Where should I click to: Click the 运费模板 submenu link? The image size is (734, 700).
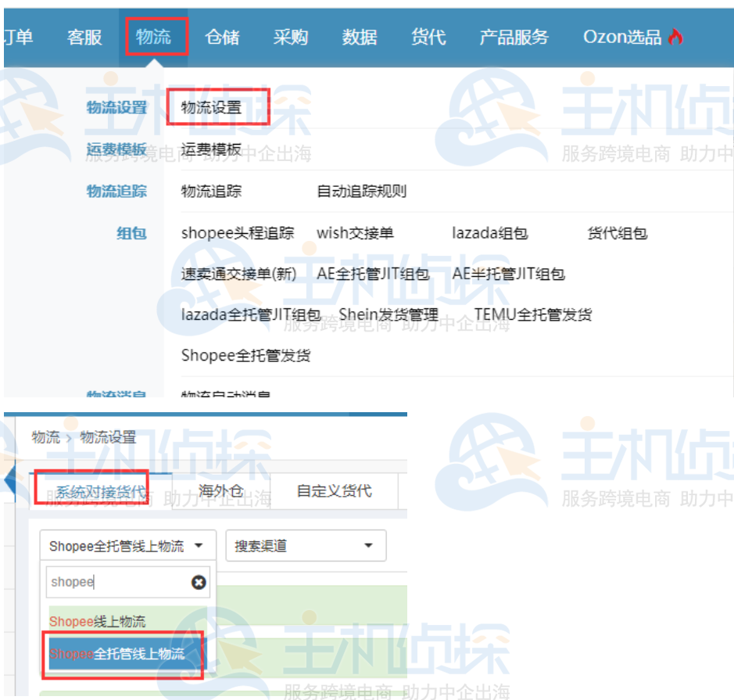(211, 149)
